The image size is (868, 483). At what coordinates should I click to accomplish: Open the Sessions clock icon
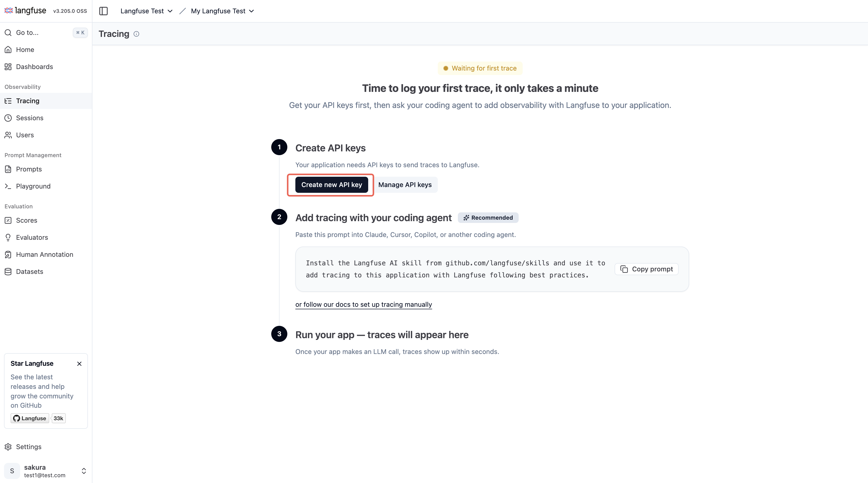[8, 118]
